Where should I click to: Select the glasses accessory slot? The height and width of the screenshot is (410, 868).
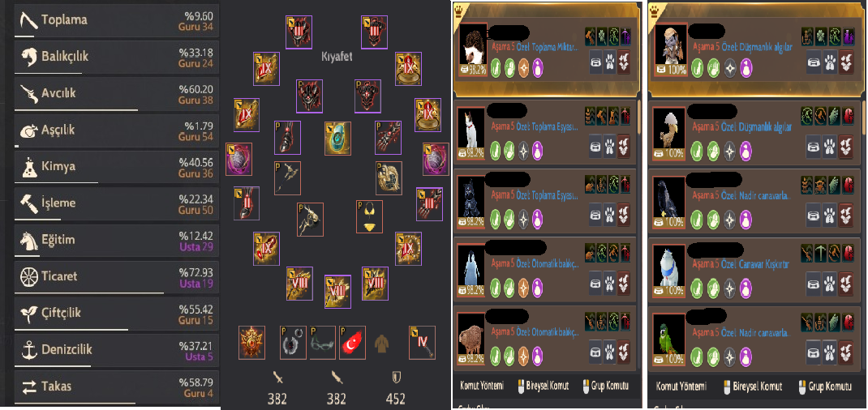click(x=323, y=342)
